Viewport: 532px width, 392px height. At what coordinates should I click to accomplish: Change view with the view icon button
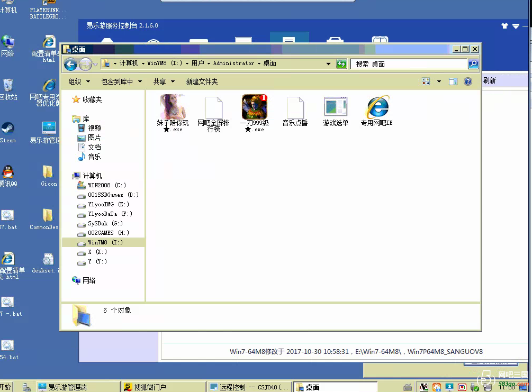[x=426, y=81]
